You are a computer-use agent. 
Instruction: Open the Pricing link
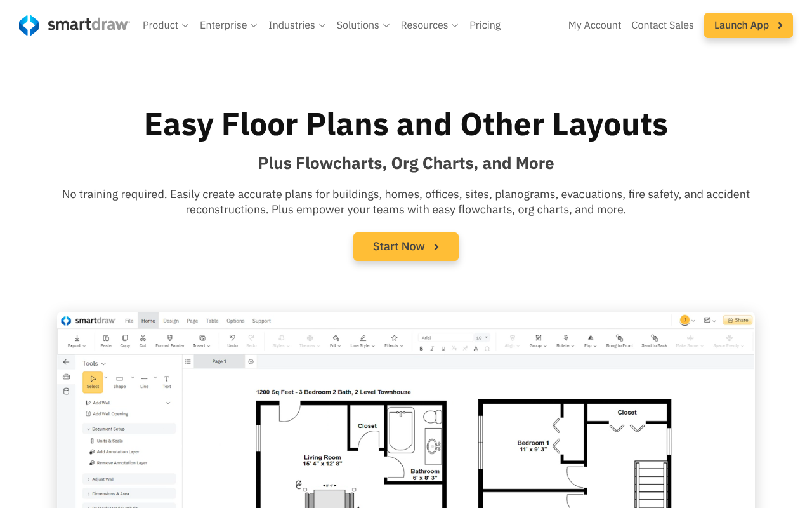tap(485, 25)
